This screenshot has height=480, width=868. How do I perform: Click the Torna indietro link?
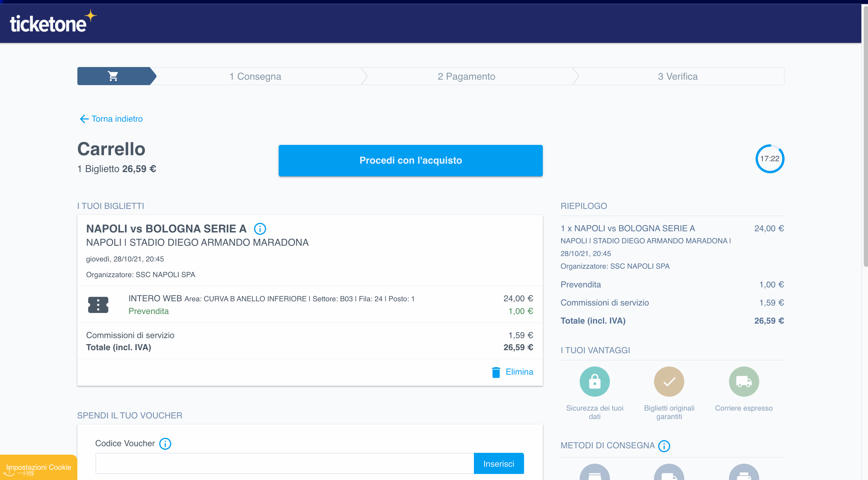(117, 119)
